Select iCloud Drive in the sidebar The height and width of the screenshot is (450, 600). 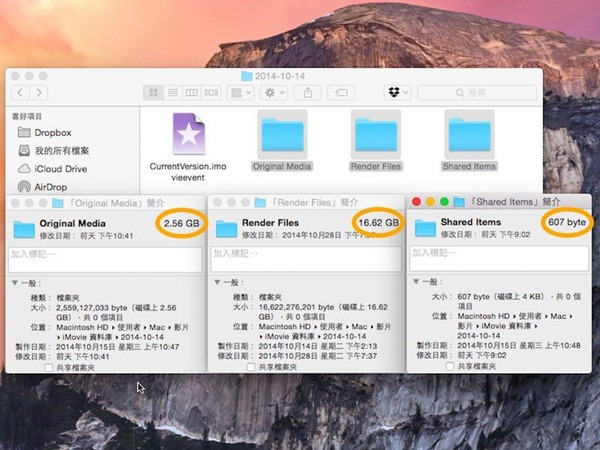[x=61, y=168]
